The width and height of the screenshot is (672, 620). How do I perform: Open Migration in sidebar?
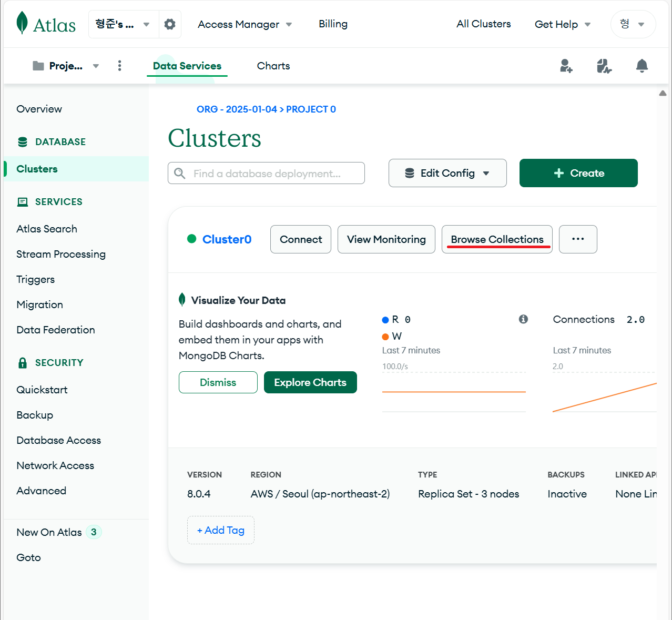coord(40,304)
